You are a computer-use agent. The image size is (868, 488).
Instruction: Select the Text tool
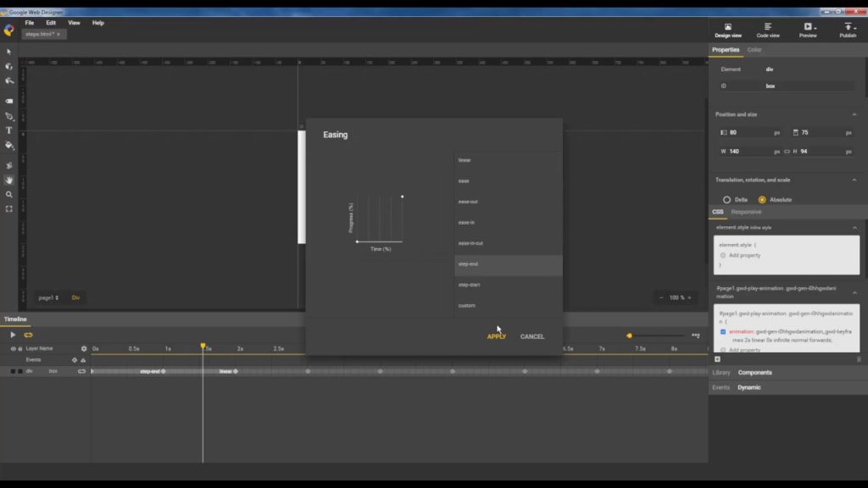[8, 130]
